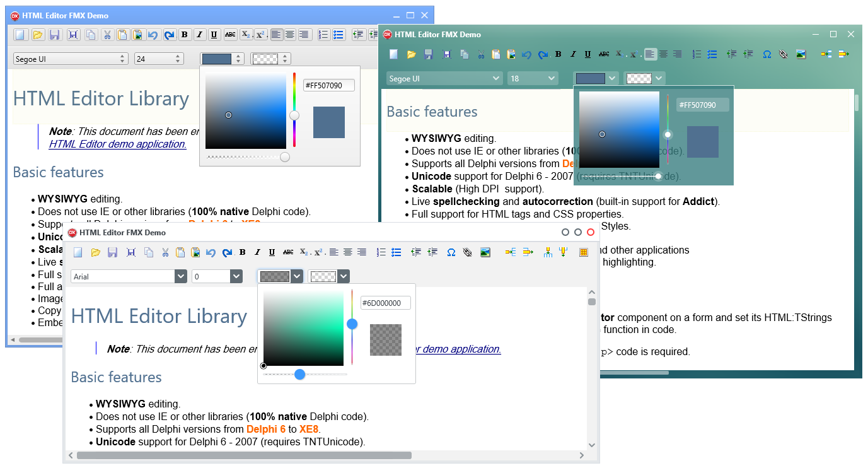This screenshot has width=868, height=468.
Task: Click Paste clipboard icon in front window
Action: click(x=180, y=252)
